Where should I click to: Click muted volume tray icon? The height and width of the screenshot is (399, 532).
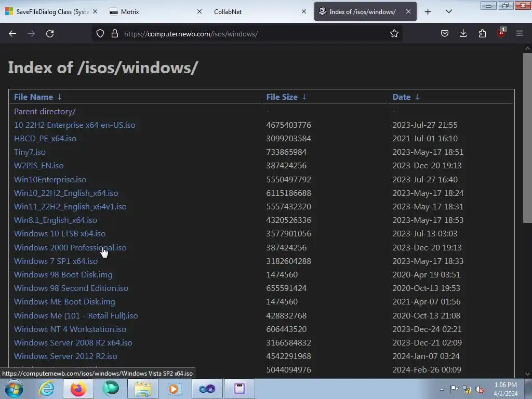point(480,390)
